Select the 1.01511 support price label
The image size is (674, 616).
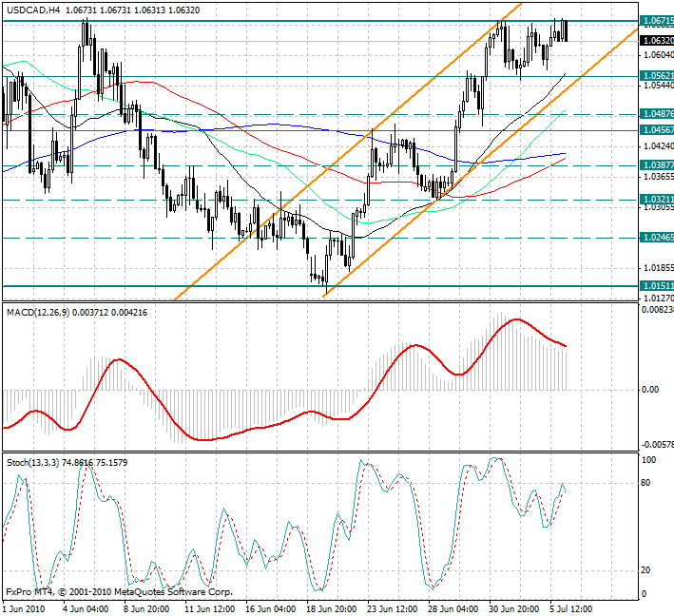(657, 286)
